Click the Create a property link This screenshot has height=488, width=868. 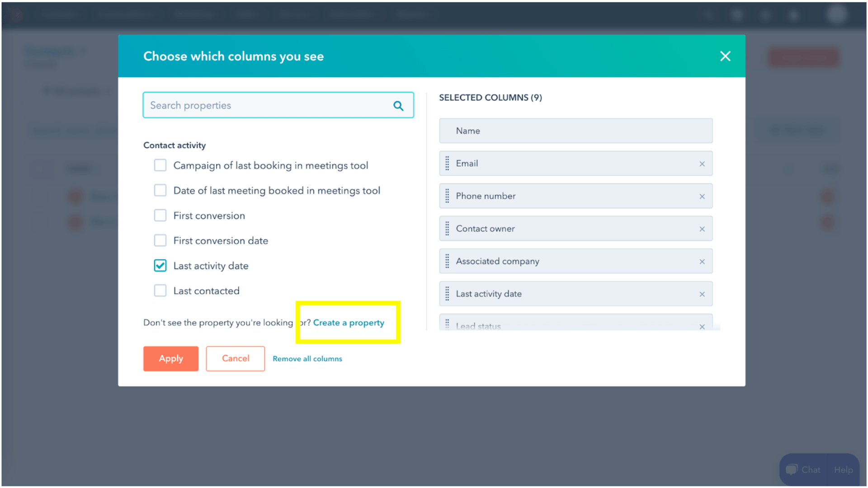[348, 322]
